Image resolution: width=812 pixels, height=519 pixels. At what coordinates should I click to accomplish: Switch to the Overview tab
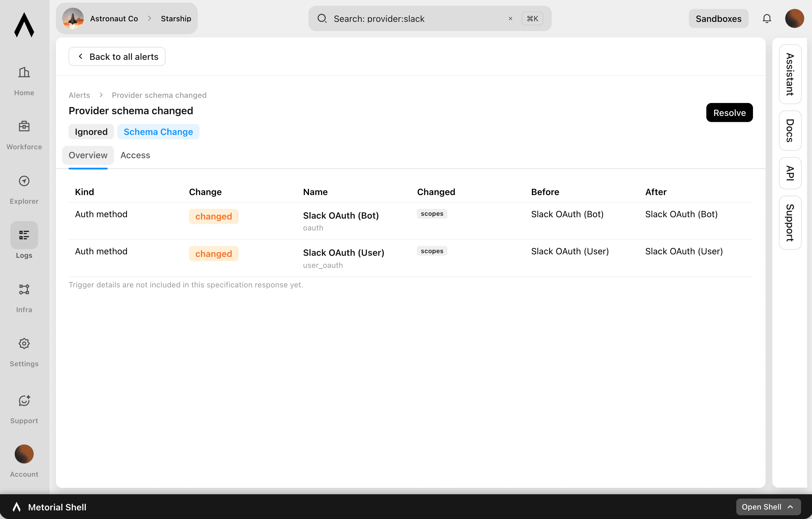[x=88, y=155]
